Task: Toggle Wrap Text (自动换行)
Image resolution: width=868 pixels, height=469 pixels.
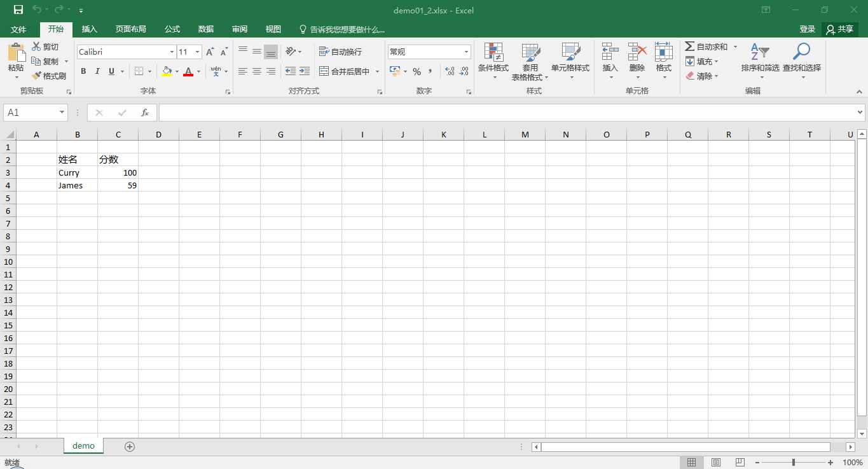Action: [340, 52]
